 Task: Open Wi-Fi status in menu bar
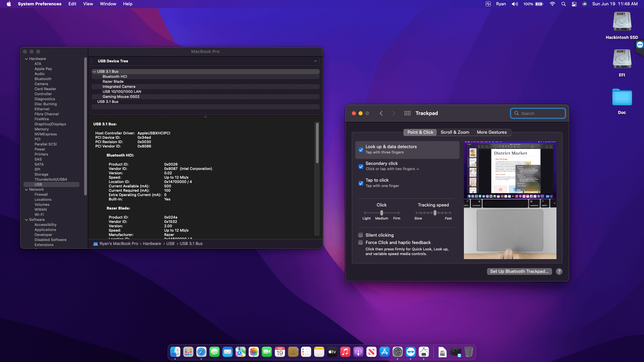[552, 4]
